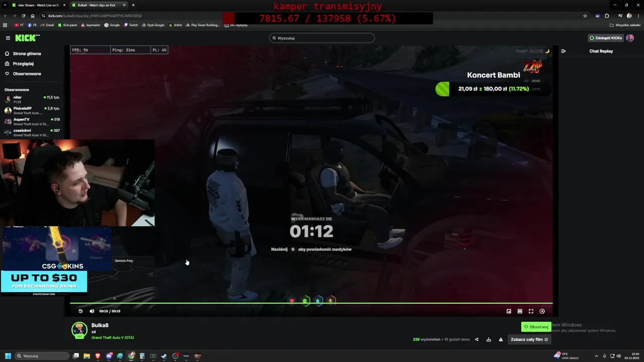Click the Windows taskbar search box

42,356
